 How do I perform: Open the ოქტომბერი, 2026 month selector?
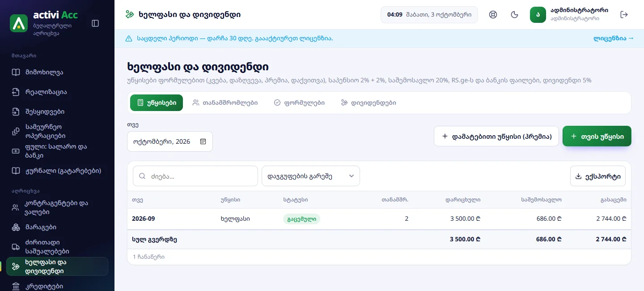pos(170,141)
